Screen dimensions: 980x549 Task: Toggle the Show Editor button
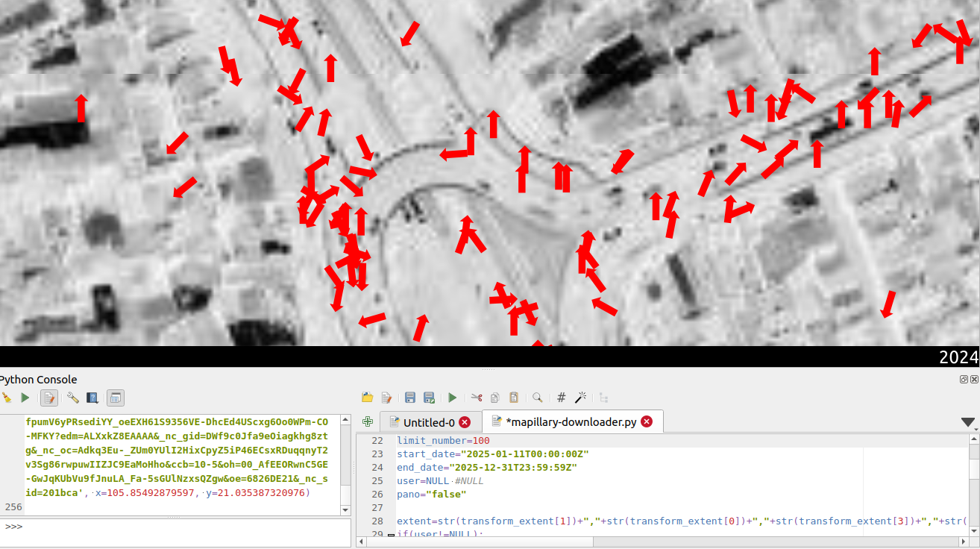coord(48,398)
